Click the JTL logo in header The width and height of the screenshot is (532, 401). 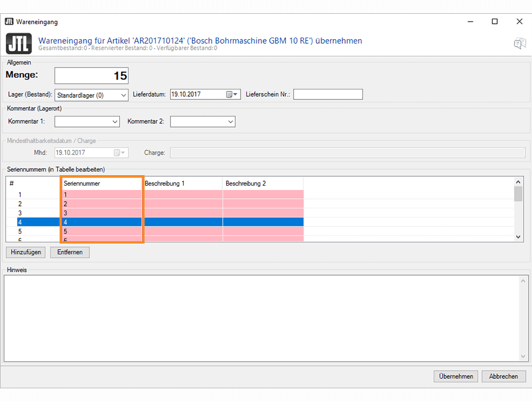point(19,44)
